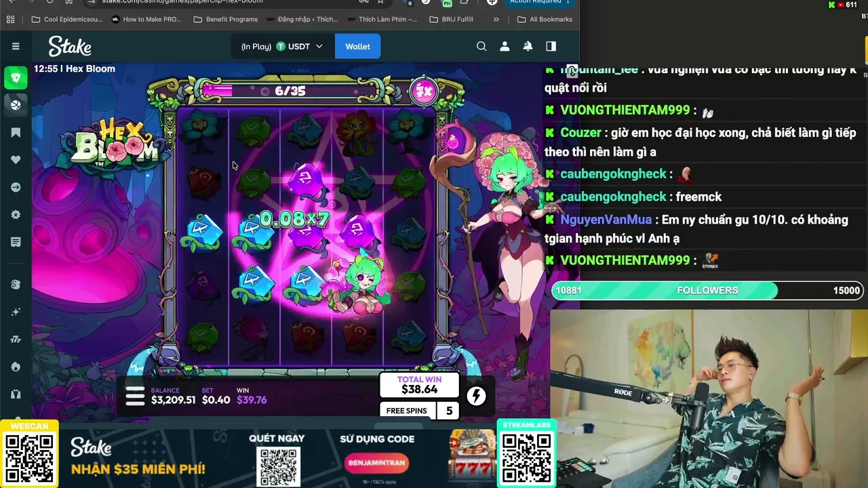Open the All Bookmarks folder
Viewport: 868px width, 488px height.
pos(545,20)
